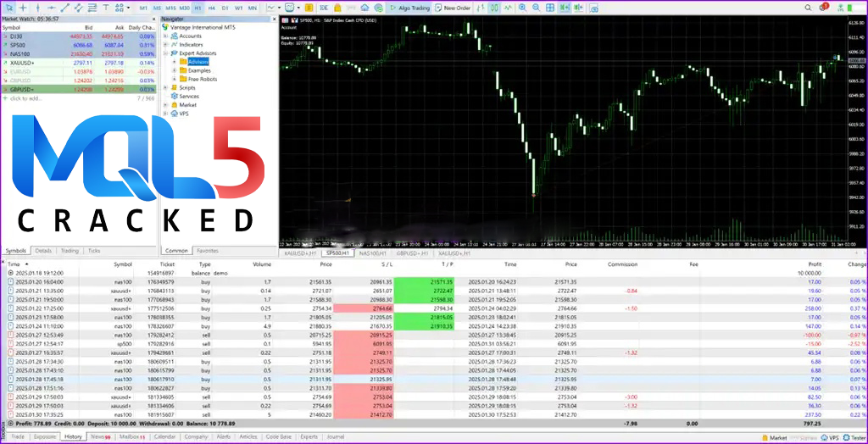Viewport: 868px width, 444px height.
Task: Switch chart to bar chart
Action: click(x=481, y=8)
